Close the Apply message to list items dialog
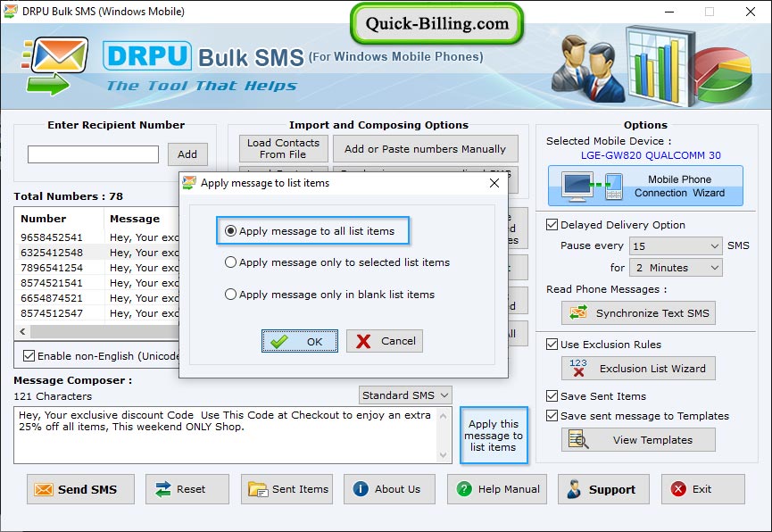772x532 pixels. pos(494,183)
